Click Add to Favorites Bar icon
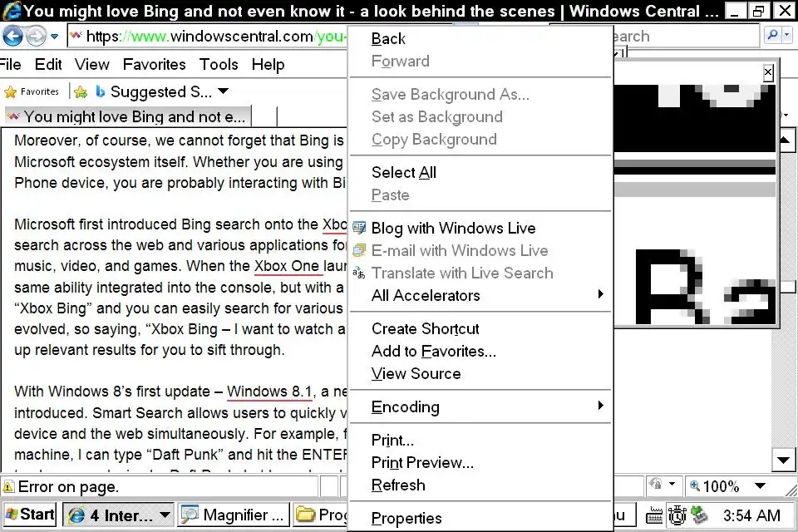798x532 pixels. click(x=81, y=91)
